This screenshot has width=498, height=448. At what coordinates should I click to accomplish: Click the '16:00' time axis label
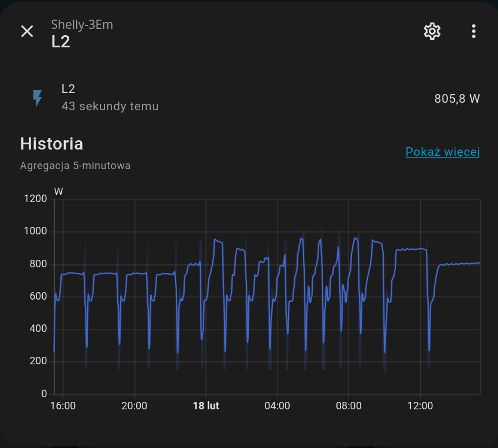point(63,406)
